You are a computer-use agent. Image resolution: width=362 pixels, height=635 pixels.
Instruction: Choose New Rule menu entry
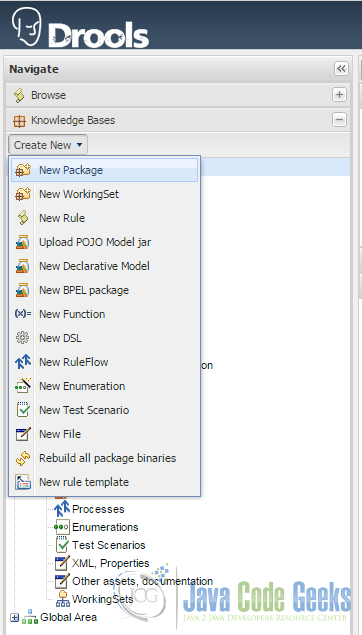coord(104,218)
